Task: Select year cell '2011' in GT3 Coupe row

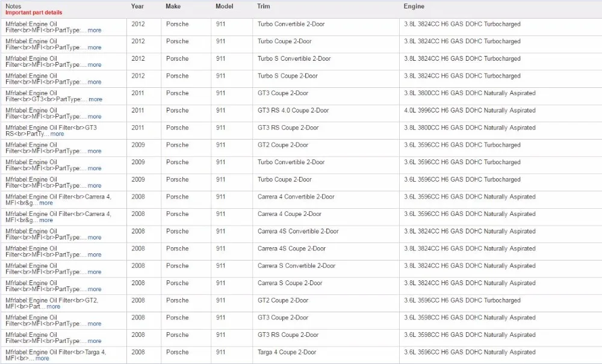Action: pyautogui.click(x=138, y=93)
